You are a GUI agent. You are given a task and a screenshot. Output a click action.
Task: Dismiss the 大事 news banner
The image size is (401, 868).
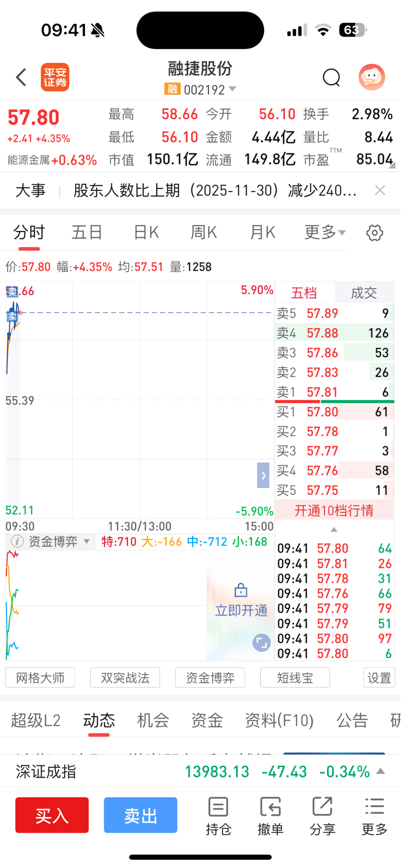[x=380, y=190]
